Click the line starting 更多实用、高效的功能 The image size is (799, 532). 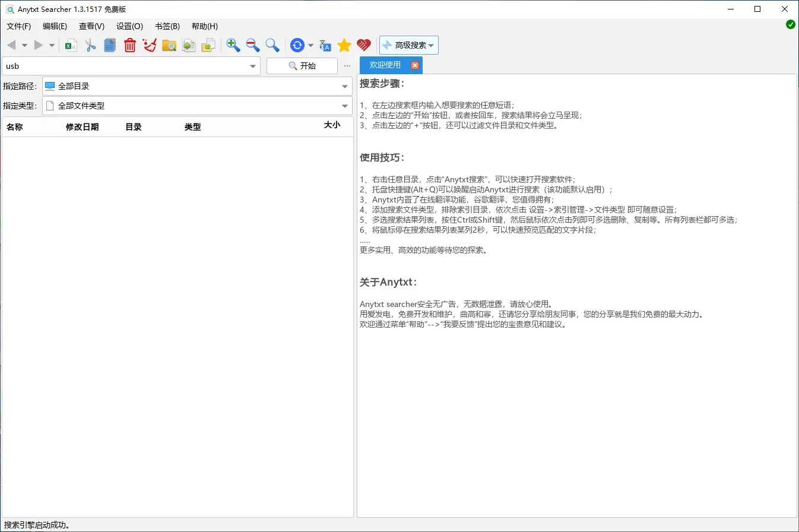pyautogui.click(x=424, y=250)
